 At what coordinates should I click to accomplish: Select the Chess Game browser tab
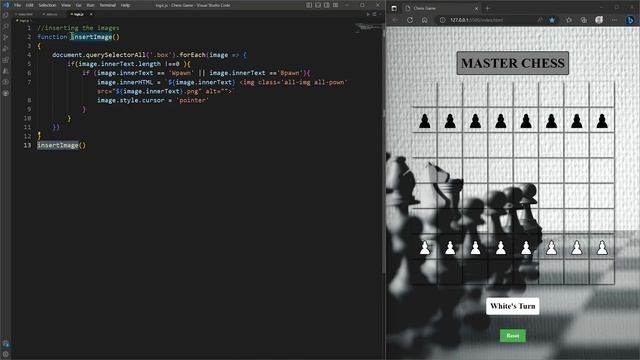441,8
